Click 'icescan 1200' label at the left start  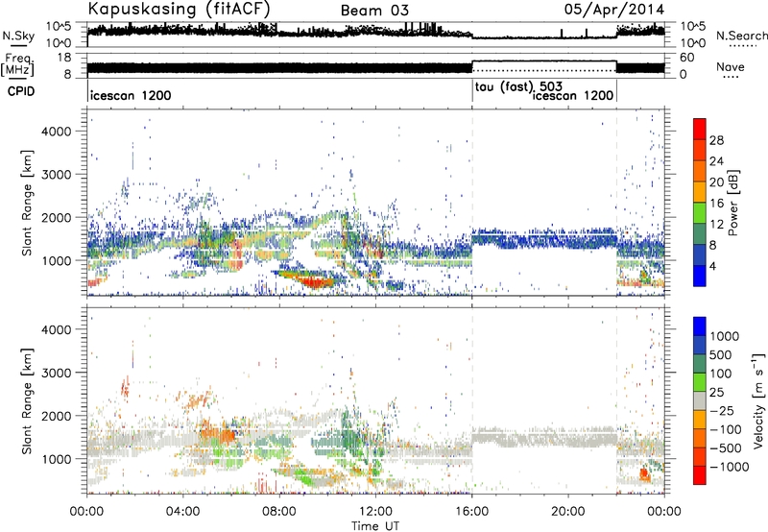pos(131,95)
